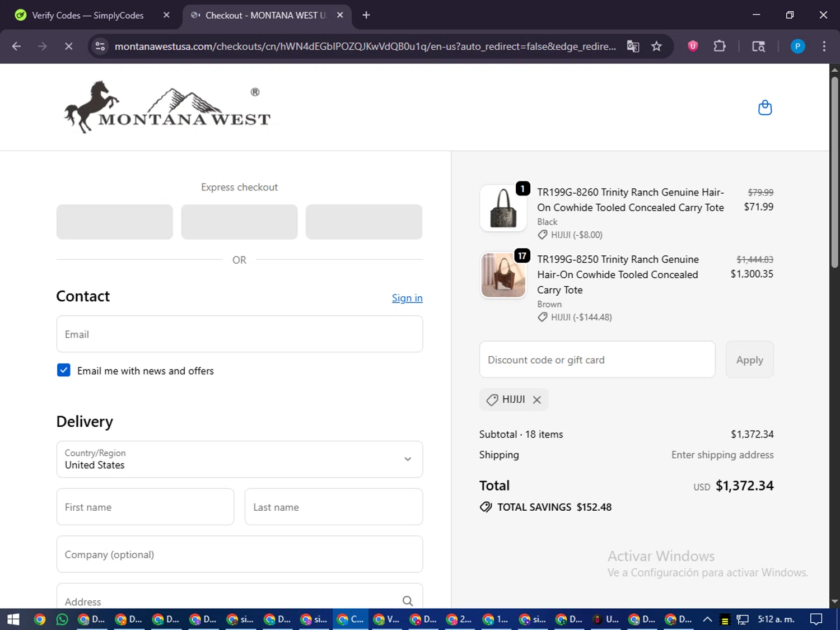Screen dimensions: 840x630
Task: Open the profile avatar P
Action: click(x=797, y=46)
